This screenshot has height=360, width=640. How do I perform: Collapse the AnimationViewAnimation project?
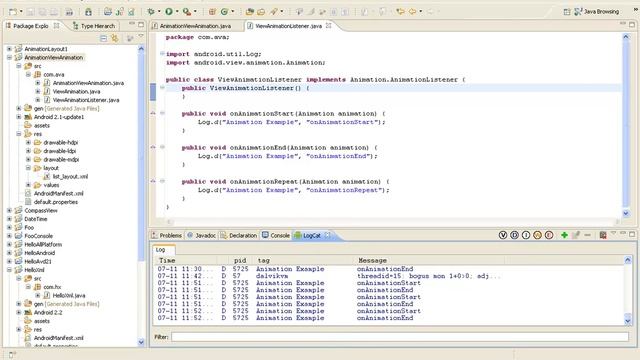[x=9, y=58]
